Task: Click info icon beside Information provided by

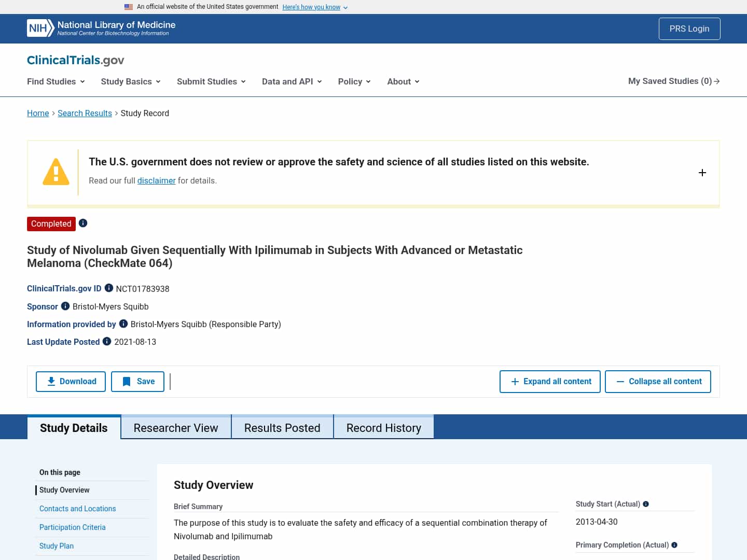Action: point(123,324)
